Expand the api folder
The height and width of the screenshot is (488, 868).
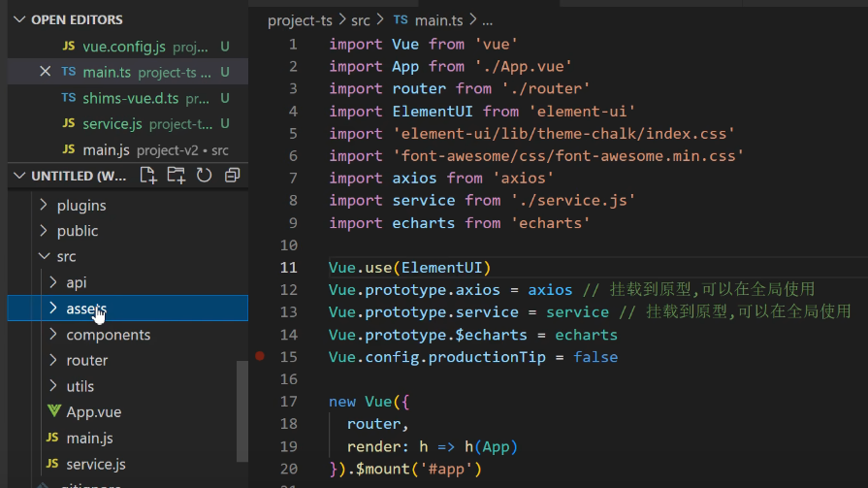(x=53, y=282)
